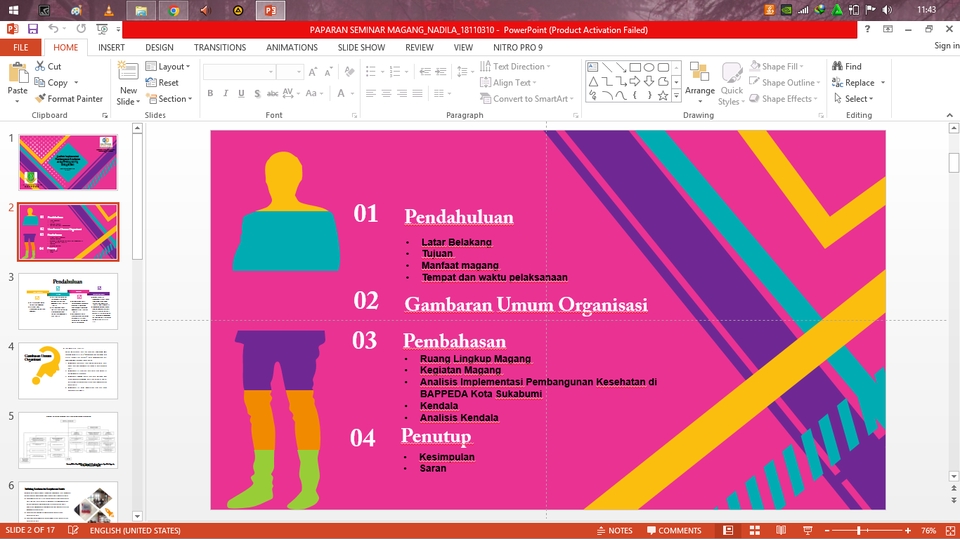Switch to Reading View icon
Screen dimensions: 960x539
click(781, 530)
